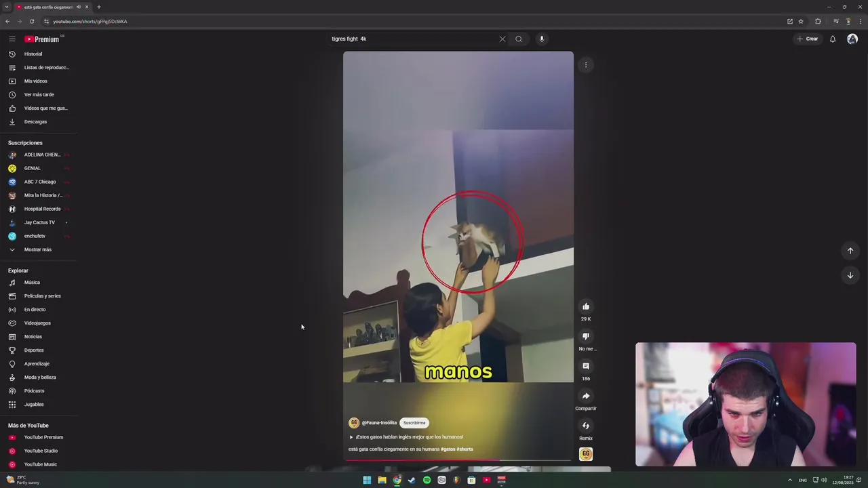Start voice search with microphone
868x488 pixels.
(542, 39)
